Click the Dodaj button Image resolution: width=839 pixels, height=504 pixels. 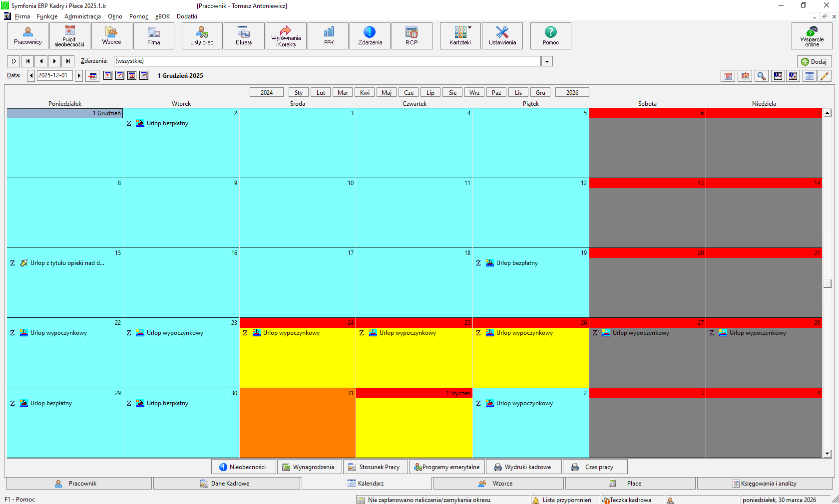(814, 61)
